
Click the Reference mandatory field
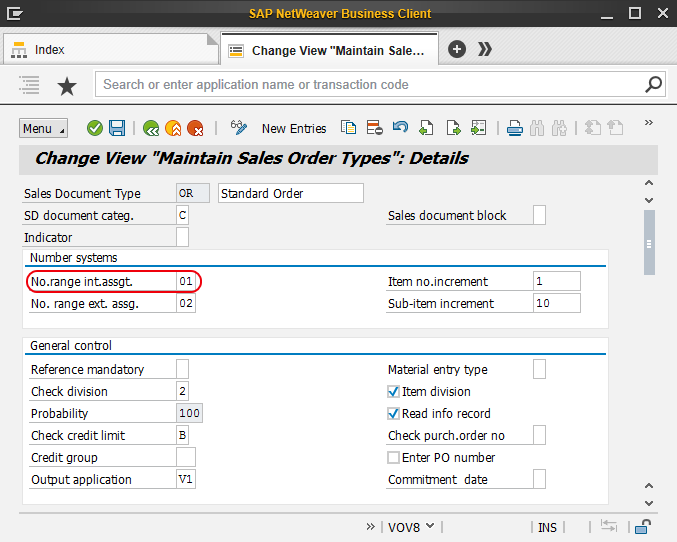(182, 369)
